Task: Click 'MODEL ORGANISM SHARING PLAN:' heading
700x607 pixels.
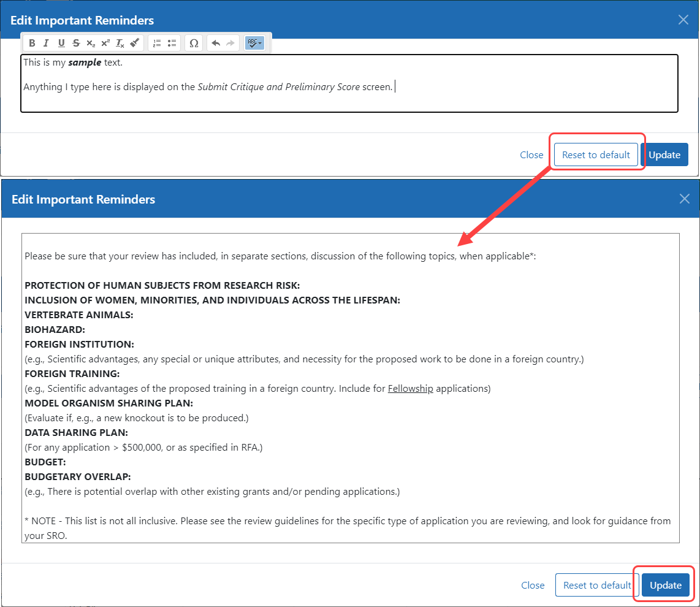Action: pyautogui.click(x=109, y=403)
